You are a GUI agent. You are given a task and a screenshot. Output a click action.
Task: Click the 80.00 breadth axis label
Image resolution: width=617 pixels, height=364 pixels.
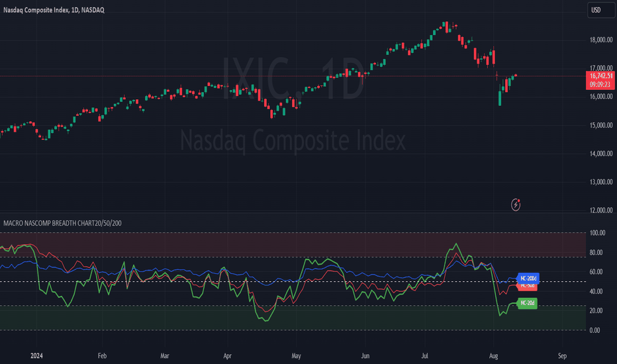click(x=596, y=253)
